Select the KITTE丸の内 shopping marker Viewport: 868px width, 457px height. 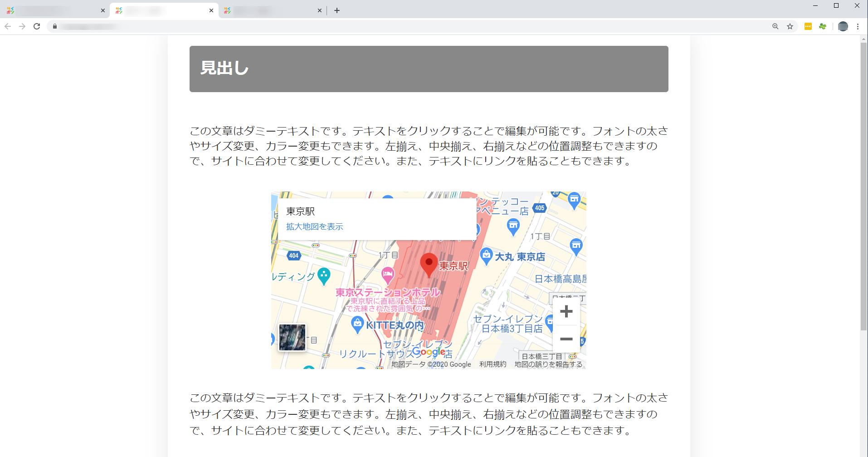coord(358,324)
